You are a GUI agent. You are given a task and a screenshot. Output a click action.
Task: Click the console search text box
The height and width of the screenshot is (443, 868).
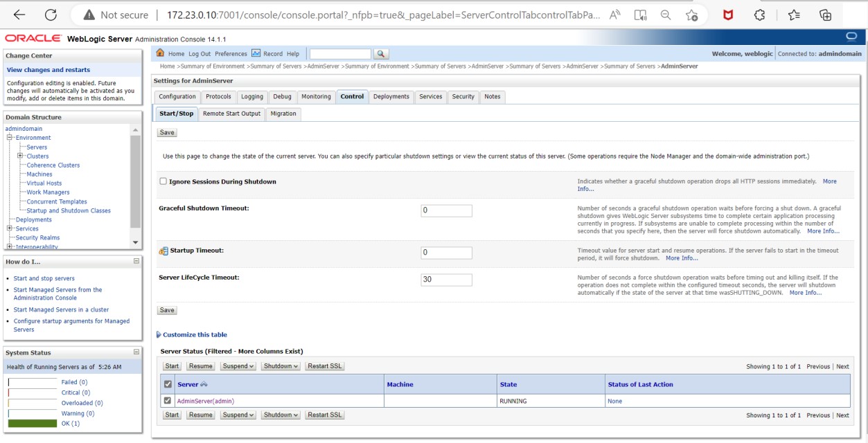click(340, 54)
